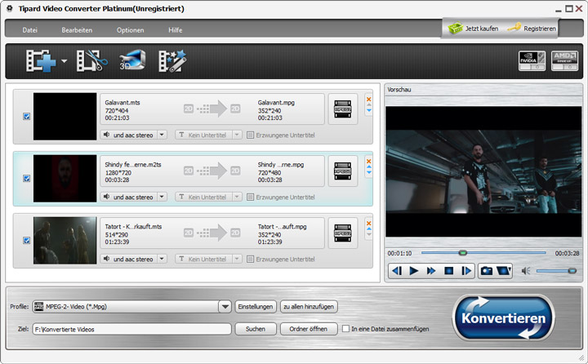The height and width of the screenshot is (364, 588).
Task: Open the Clip scissors tool
Action: coord(91,60)
